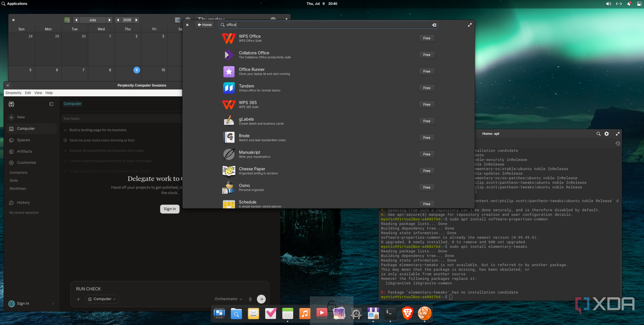Click the Office Runner star icon
Image resolution: width=644 pixels, height=325 pixels.
pos(229,72)
